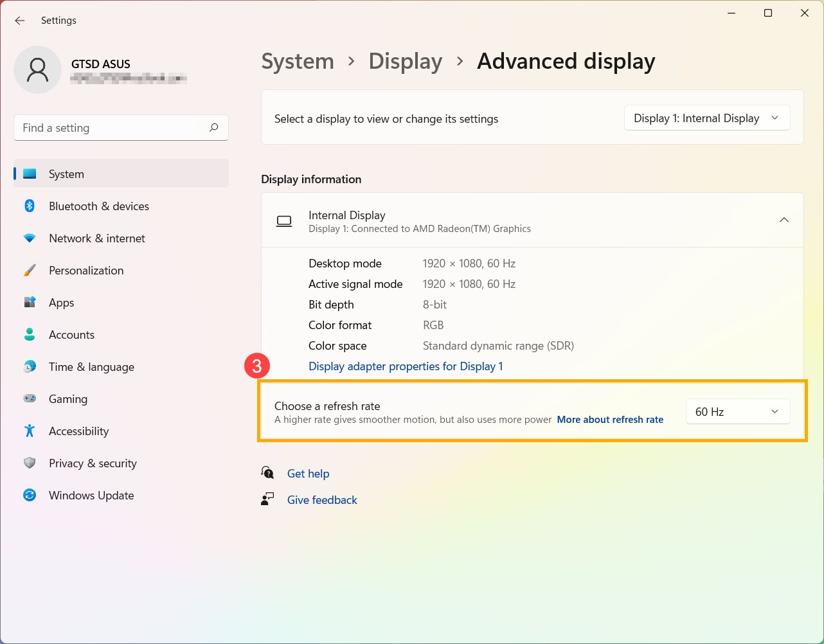Open the 60 Hz refresh rate dropdown
This screenshot has width=824, height=644.
click(738, 411)
